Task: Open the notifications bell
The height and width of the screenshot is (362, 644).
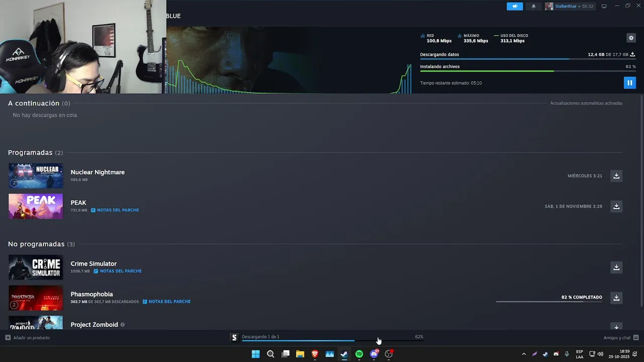Action: (x=534, y=6)
